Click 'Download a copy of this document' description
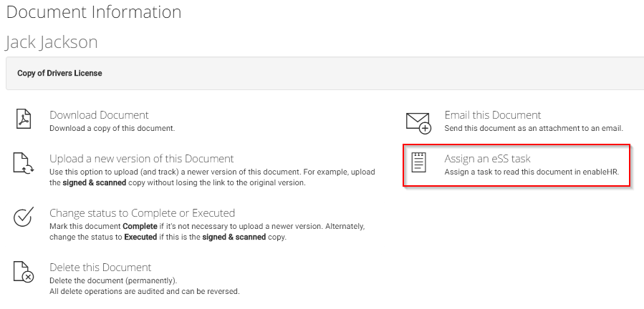The height and width of the screenshot is (309, 644). click(x=112, y=129)
